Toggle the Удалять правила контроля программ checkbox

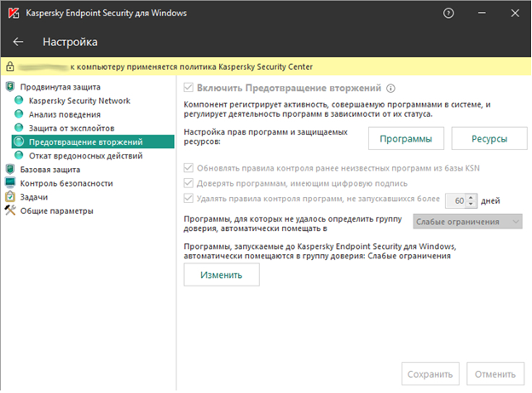[189, 199]
